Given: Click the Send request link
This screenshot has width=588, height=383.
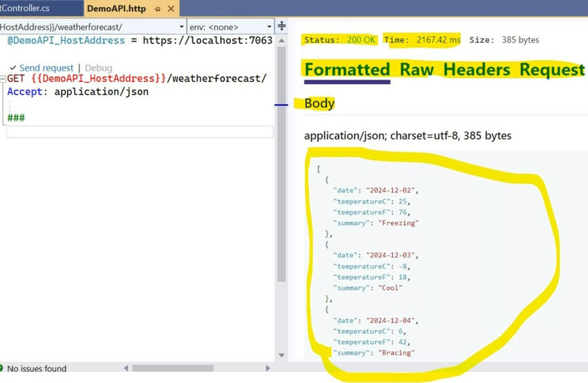Looking at the screenshot, I should tap(46, 68).
